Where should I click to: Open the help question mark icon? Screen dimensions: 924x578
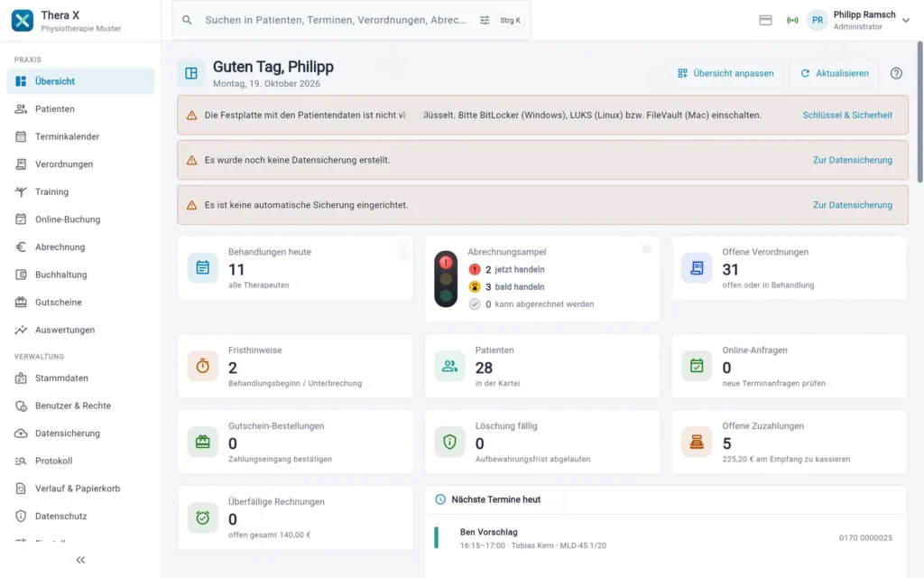(x=896, y=73)
